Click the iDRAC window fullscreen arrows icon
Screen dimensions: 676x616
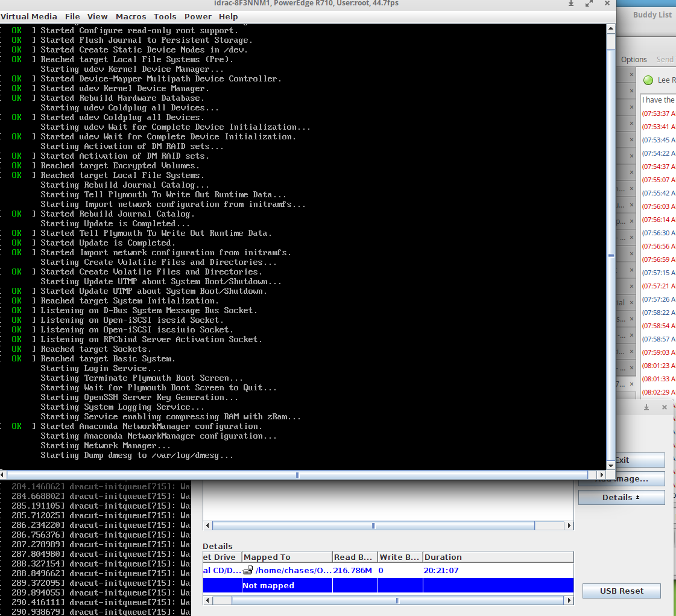coord(589,4)
